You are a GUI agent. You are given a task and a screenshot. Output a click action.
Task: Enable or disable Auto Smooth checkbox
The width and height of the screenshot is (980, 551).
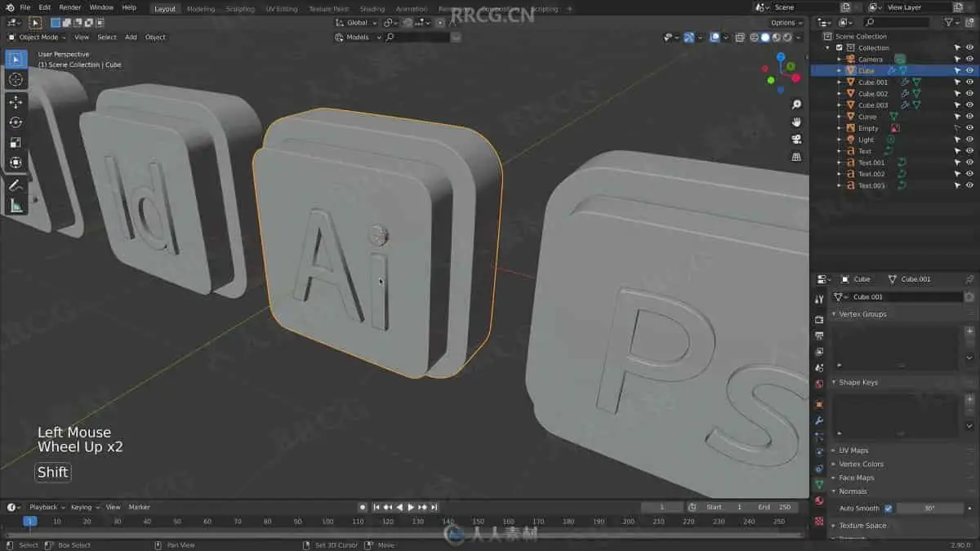point(889,508)
